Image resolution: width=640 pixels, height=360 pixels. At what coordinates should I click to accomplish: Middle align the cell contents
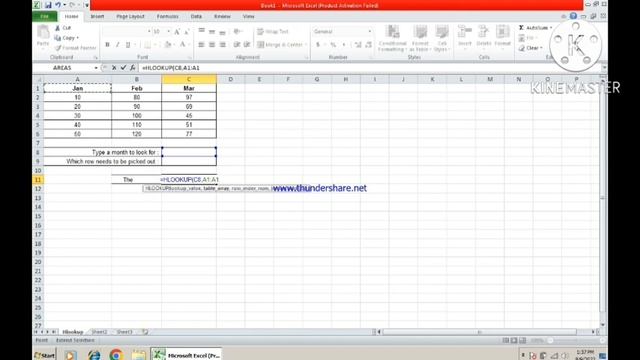[212, 31]
